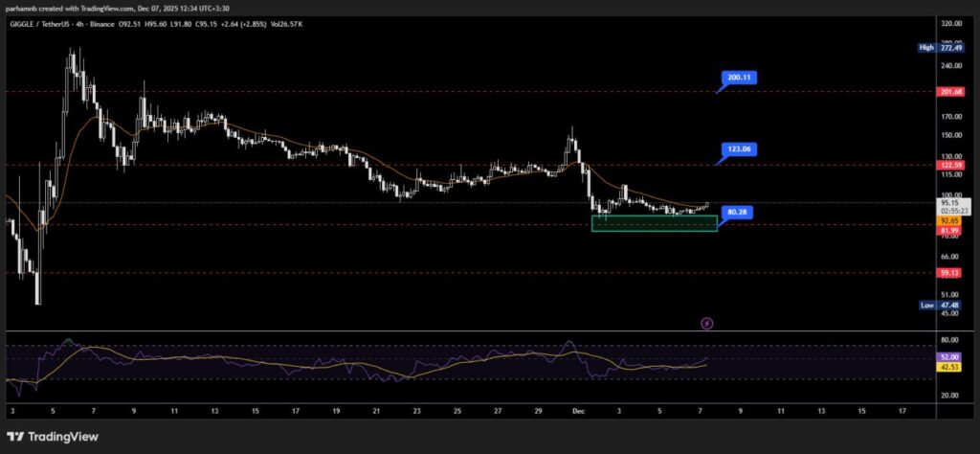
Task: Click the red 122.59 price label
Action: 951,165
